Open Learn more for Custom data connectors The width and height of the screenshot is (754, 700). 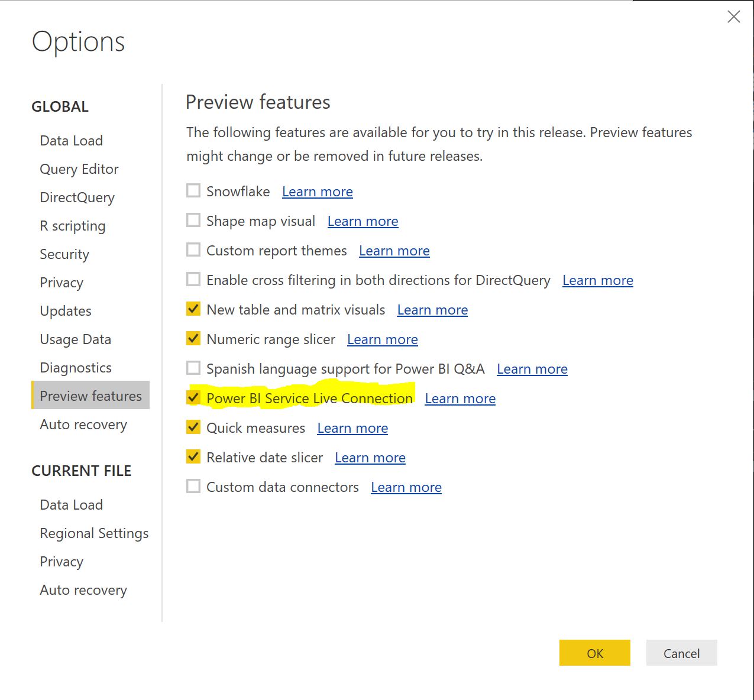pos(406,487)
